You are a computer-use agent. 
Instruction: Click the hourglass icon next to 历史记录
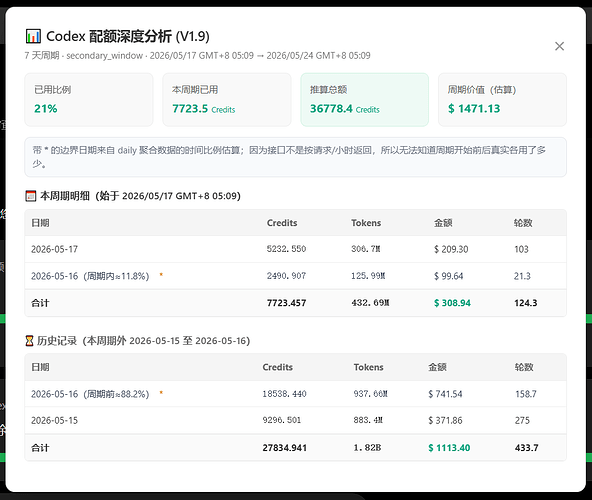point(29,341)
